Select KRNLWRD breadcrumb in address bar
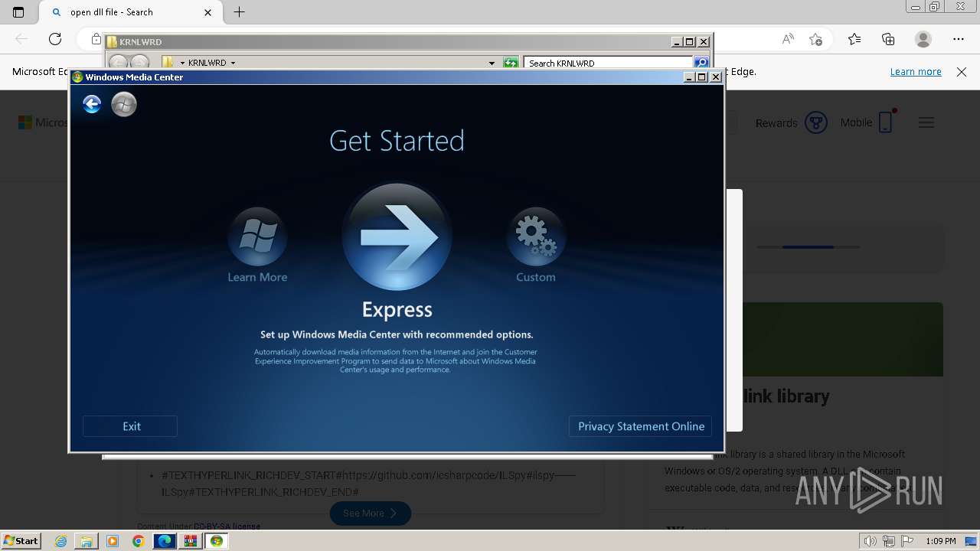The image size is (980, 551). coord(207,63)
